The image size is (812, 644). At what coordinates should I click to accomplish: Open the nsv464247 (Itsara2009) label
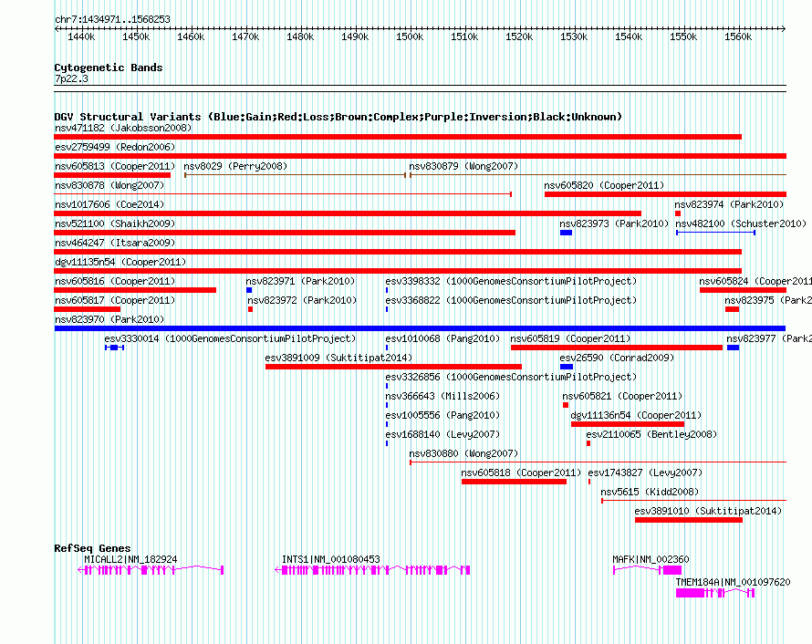point(115,243)
